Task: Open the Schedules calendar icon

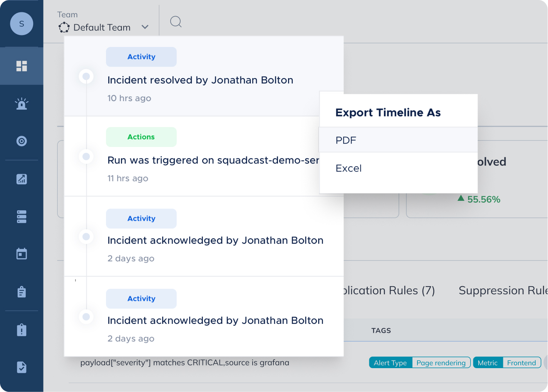Action: pos(22,254)
